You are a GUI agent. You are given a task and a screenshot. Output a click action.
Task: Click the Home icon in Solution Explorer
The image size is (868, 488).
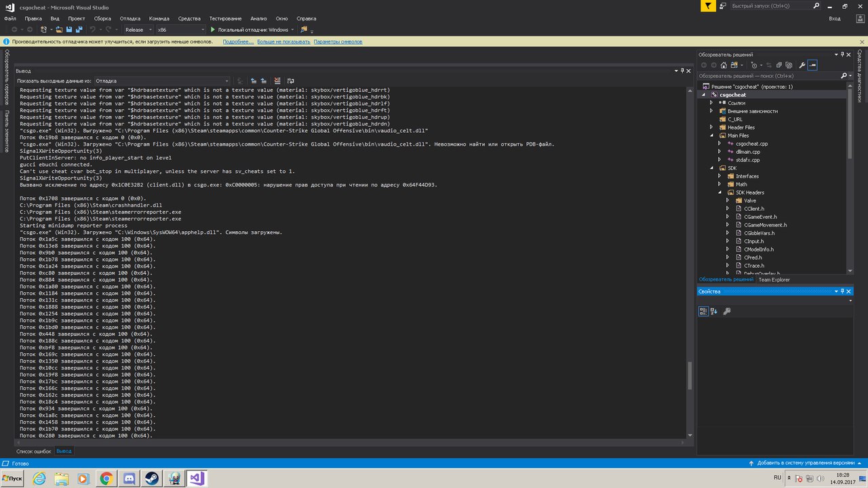click(x=724, y=65)
